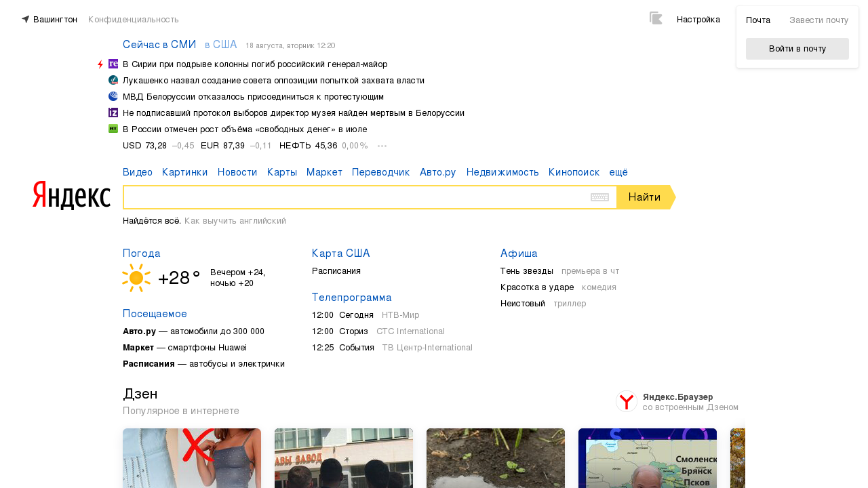Open museum director found dead headline
The image size is (868, 488).
tap(294, 113)
